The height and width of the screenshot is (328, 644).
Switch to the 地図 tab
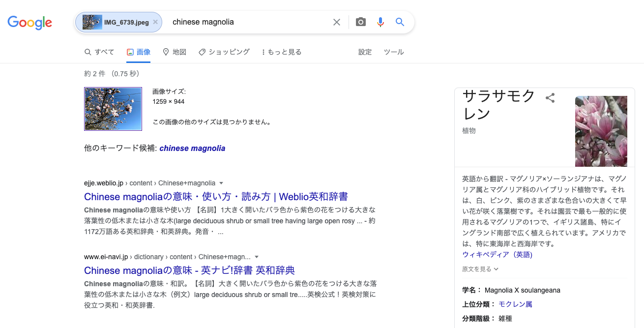coord(175,52)
